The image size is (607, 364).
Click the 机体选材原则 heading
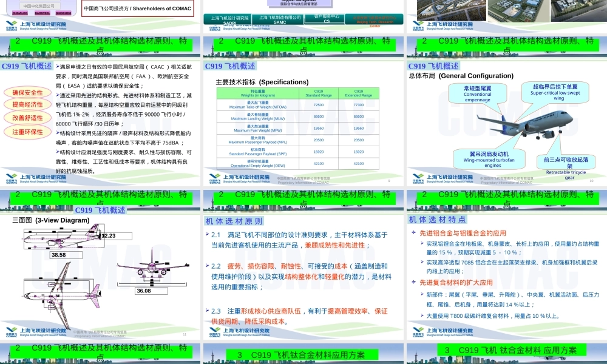pos(234,221)
